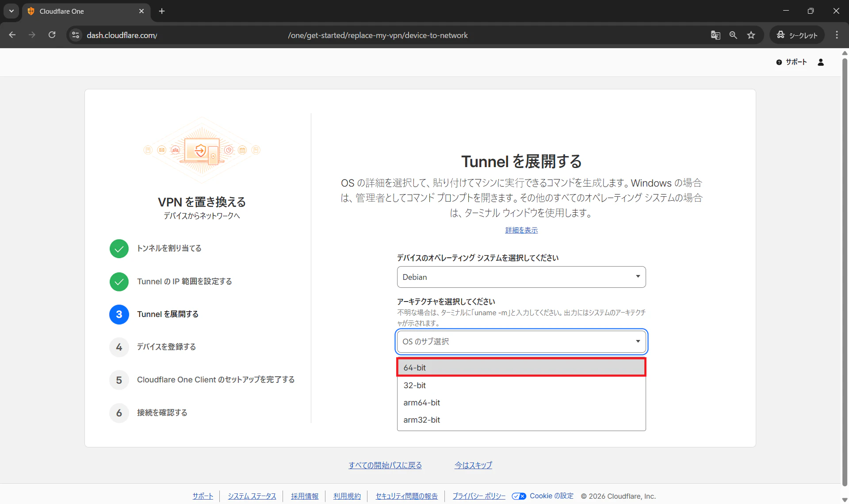Click the Tunnel の IP 範囲 completed checkmark
This screenshot has height=504, width=849.
tap(119, 282)
